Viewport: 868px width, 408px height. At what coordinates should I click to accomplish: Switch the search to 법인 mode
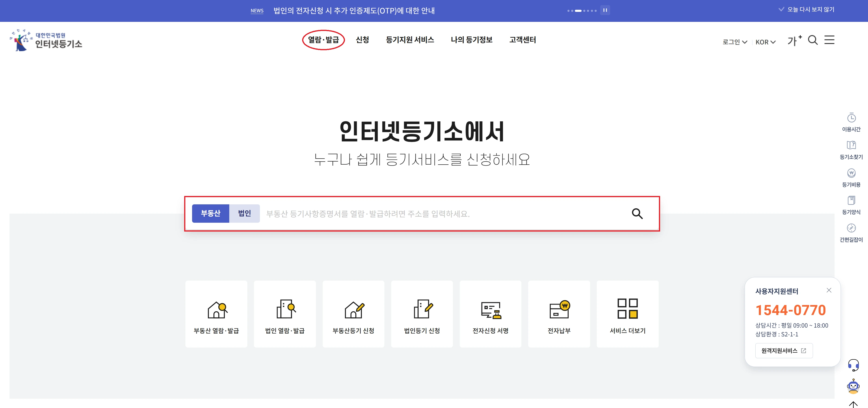244,213
